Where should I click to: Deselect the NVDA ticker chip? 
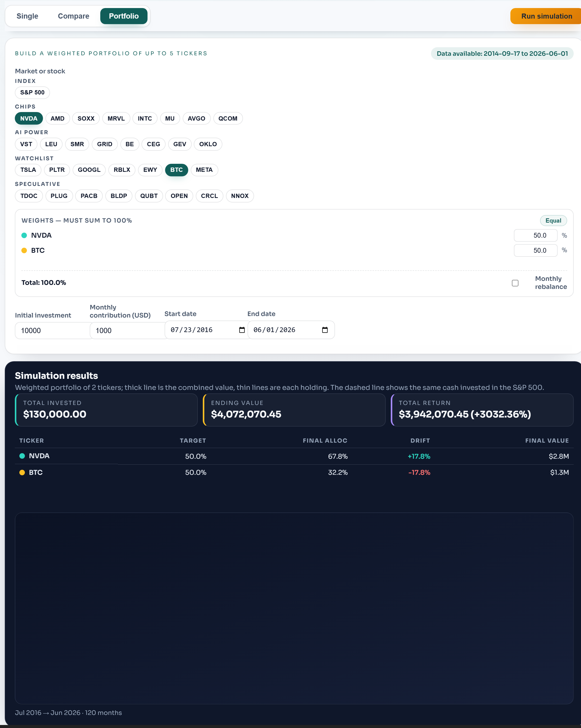[x=29, y=119]
